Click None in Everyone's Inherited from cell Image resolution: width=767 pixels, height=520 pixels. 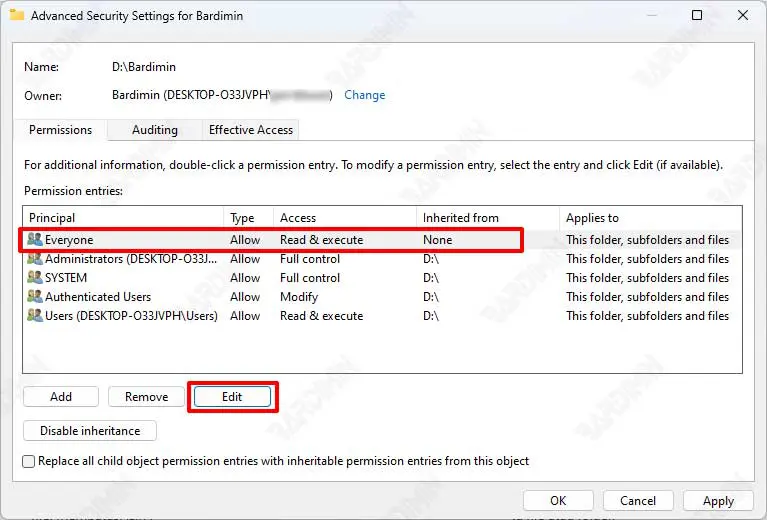click(437, 240)
